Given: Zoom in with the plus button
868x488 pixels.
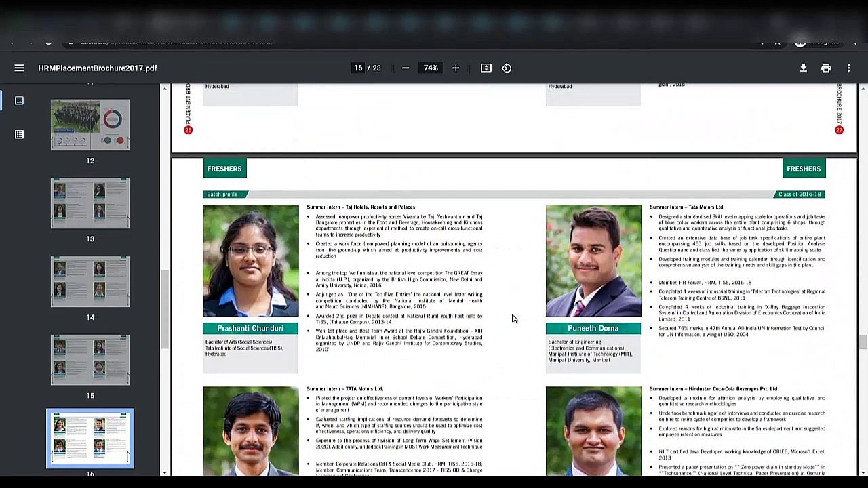Looking at the screenshot, I should 456,68.
